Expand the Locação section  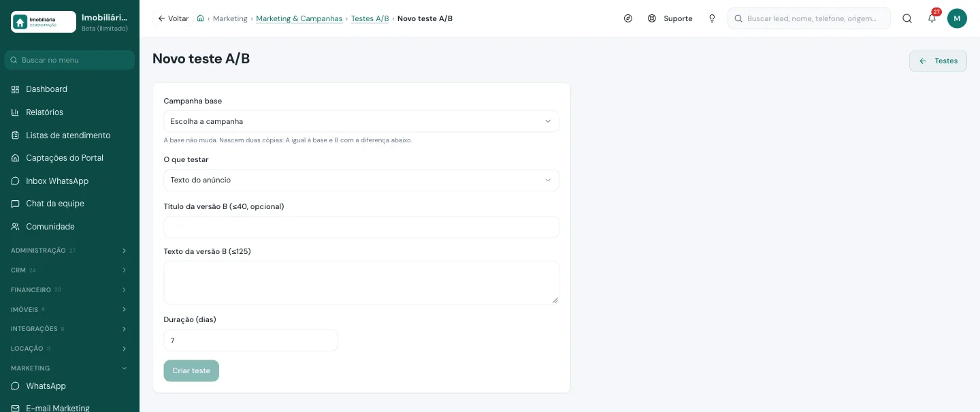[69, 349]
